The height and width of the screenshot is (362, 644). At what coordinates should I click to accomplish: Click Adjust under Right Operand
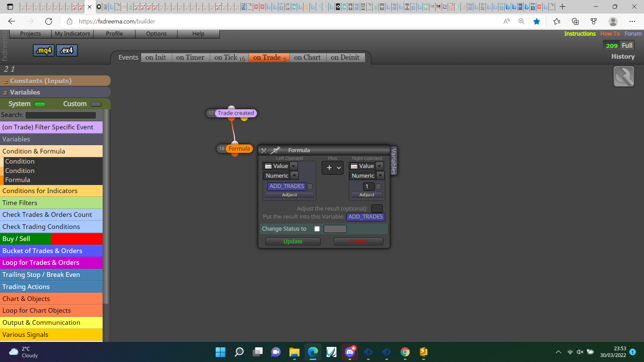coord(367,195)
